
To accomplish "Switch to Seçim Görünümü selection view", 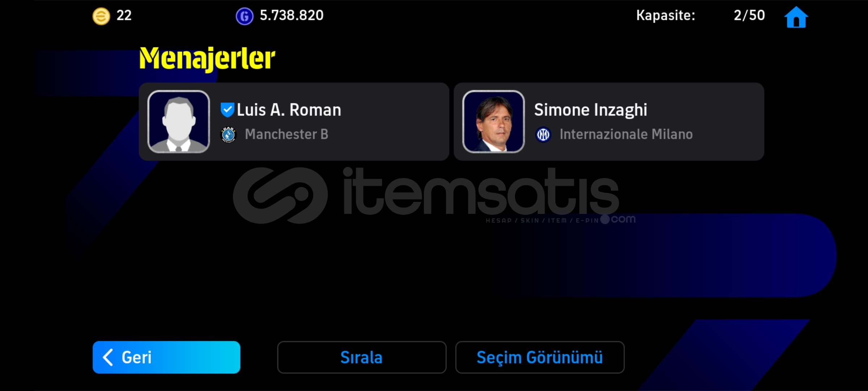I will tap(540, 357).
